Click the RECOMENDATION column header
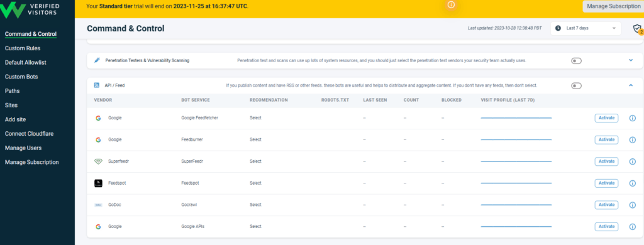 pyautogui.click(x=269, y=100)
